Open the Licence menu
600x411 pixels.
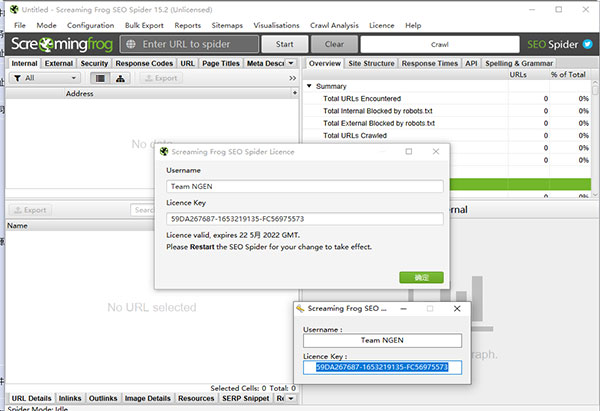382,25
